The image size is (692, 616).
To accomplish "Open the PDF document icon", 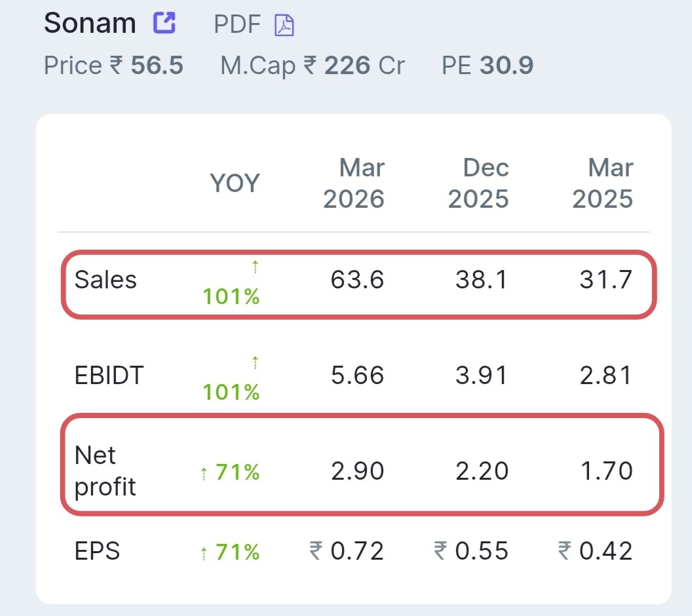I will tap(284, 25).
